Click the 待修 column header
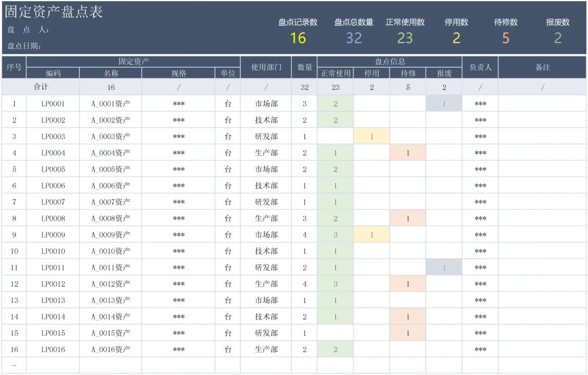 (408, 73)
